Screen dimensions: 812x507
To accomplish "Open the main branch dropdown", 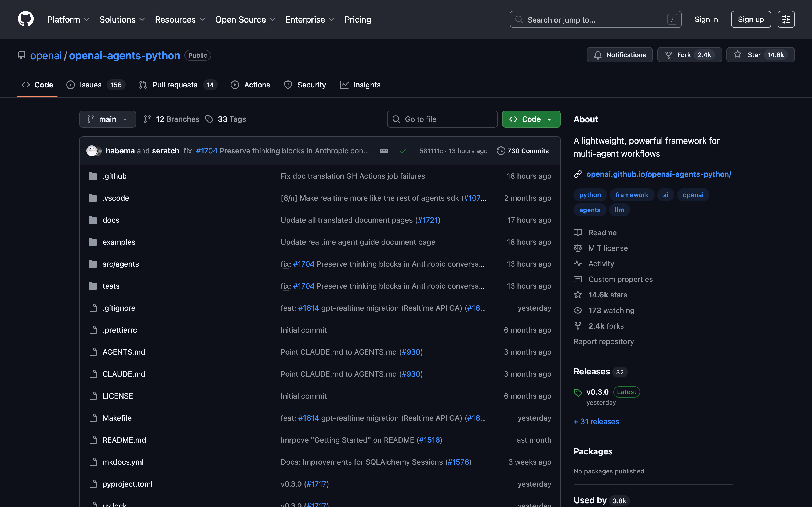I will point(107,119).
